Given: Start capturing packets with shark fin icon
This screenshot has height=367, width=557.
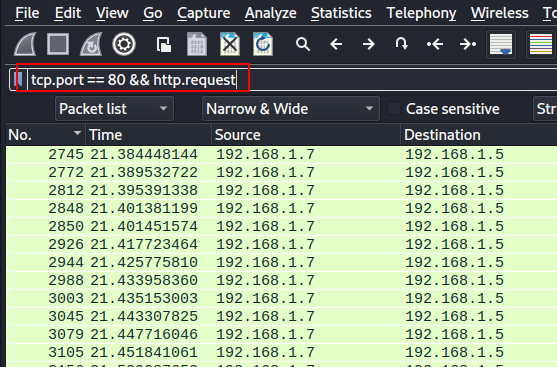Looking at the screenshot, I should pyautogui.click(x=25, y=44).
